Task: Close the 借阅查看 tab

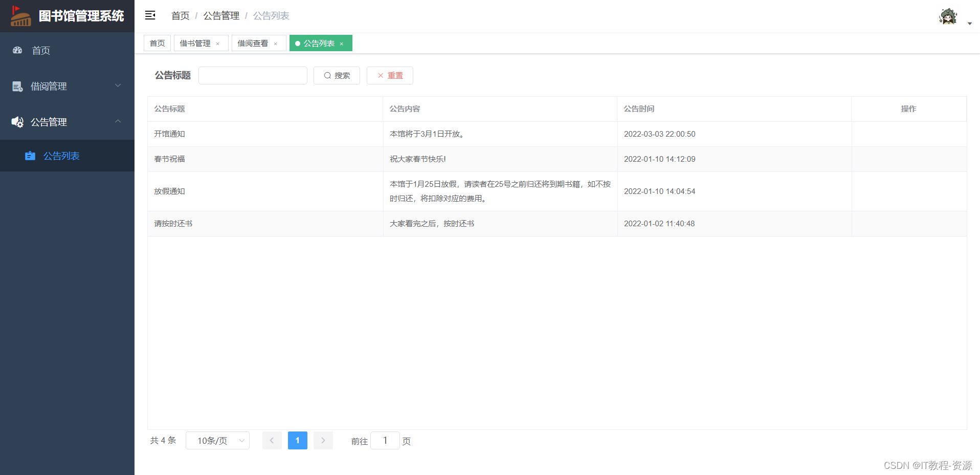Action: [x=276, y=44]
